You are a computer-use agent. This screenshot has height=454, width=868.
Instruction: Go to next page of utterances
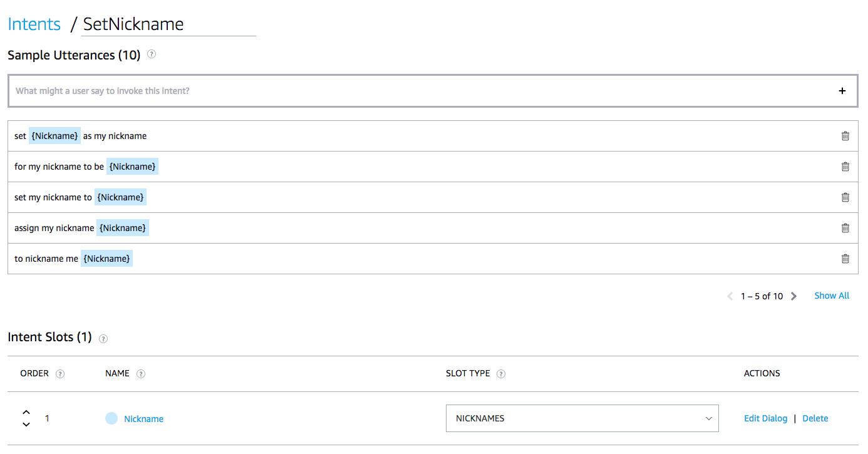(x=794, y=296)
